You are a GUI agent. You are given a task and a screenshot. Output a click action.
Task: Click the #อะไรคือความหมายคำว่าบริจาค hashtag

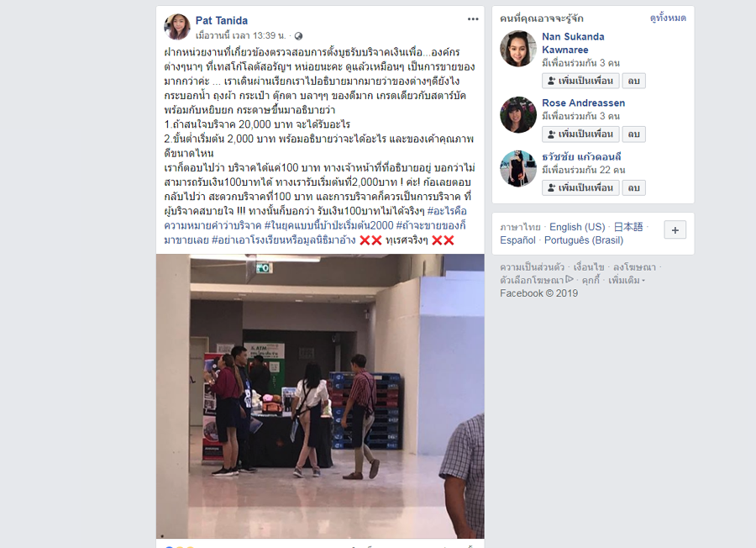coord(315,218)
